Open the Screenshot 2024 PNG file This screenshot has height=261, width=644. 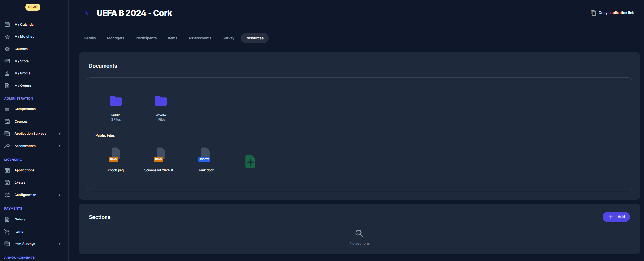160,156
